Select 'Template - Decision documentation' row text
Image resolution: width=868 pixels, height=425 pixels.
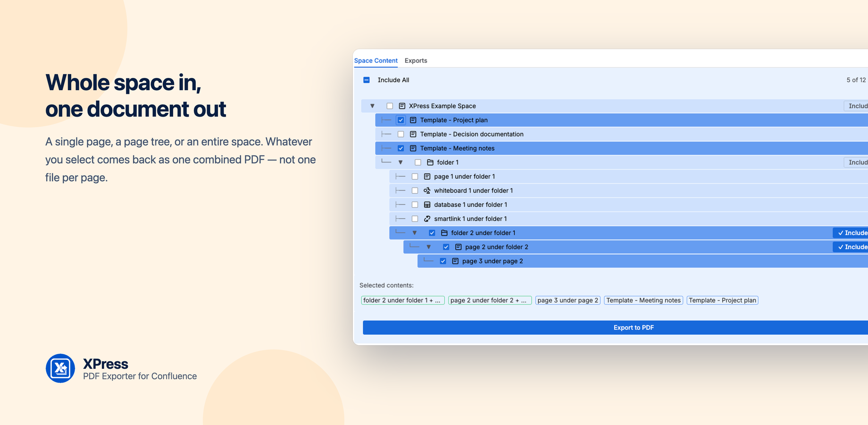tap(472, 134)
